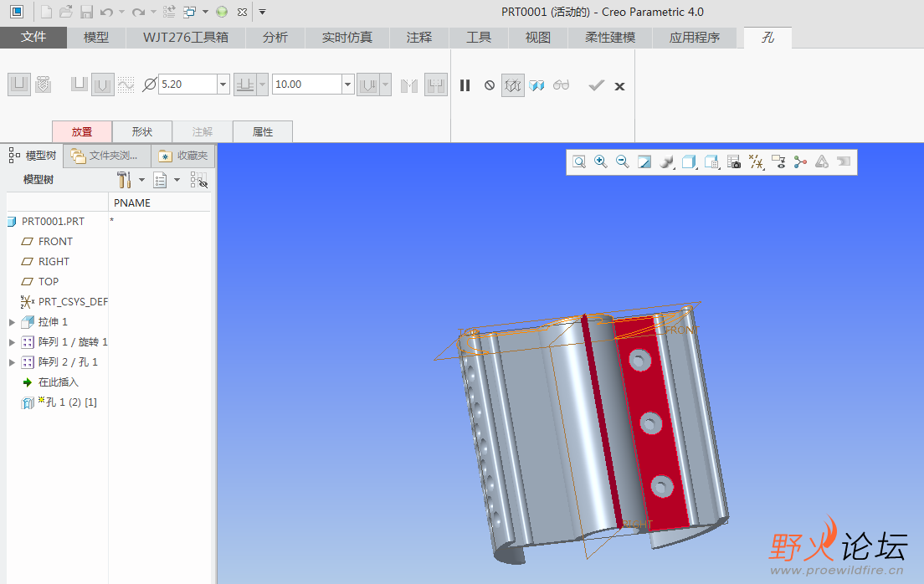Toggle the lightweight hole option icon

point(436,85)
